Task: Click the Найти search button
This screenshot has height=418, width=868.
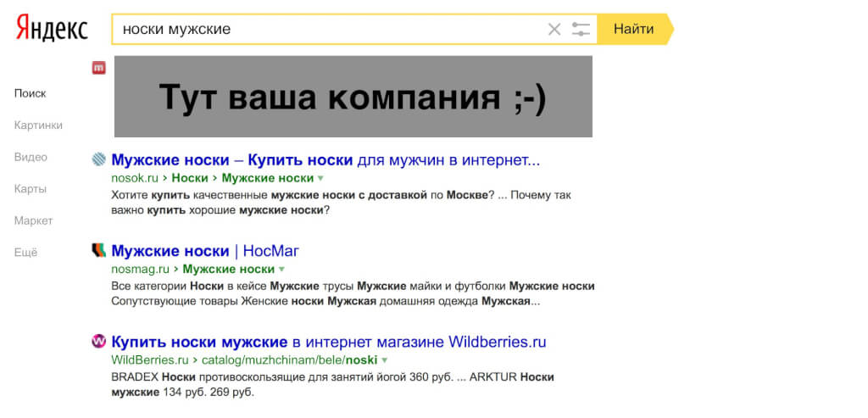Action: coord(634,29)
